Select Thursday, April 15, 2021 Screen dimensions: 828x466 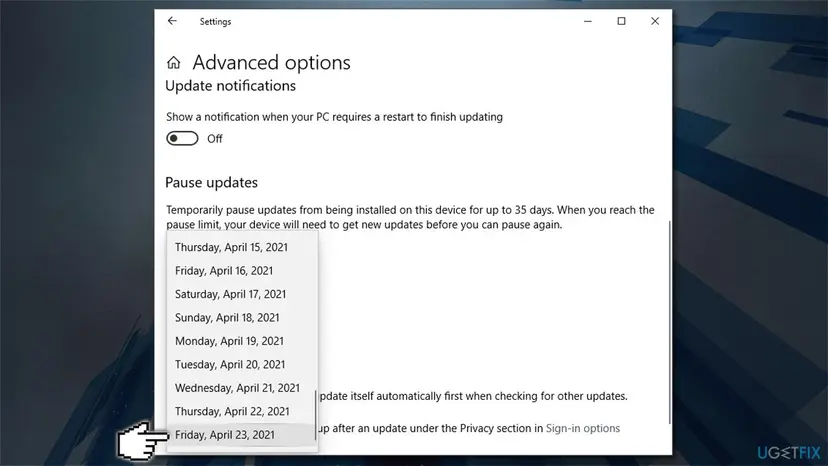[242, 247]
